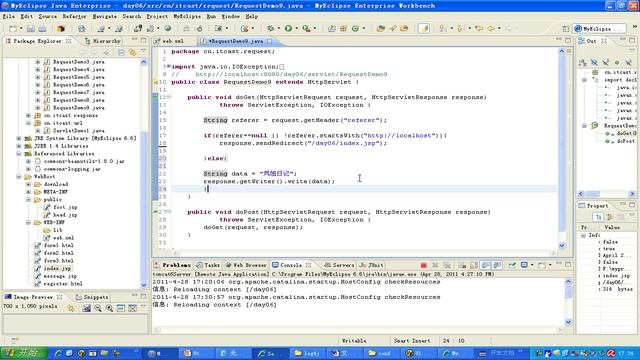Collapse the Referenced Libraries node

19,154
